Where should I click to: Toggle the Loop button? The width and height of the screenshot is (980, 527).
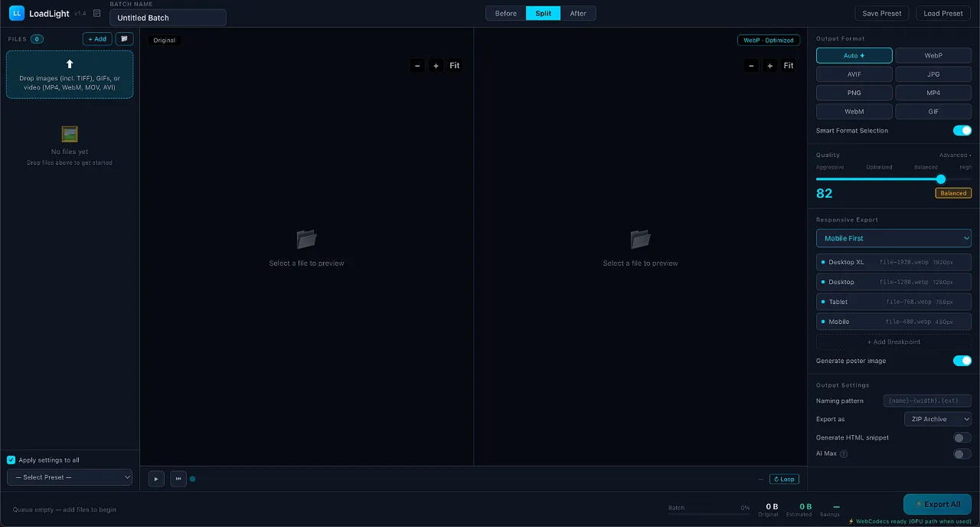(784, 479)
